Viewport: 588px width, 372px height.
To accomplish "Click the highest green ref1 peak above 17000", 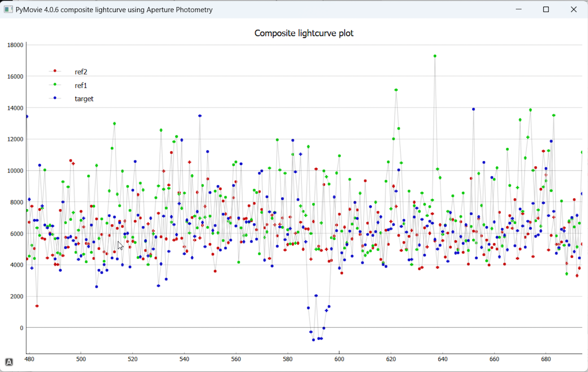I will (435, 56).
